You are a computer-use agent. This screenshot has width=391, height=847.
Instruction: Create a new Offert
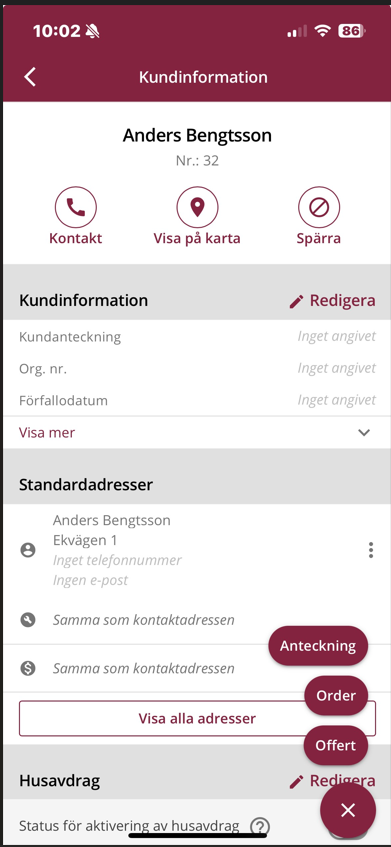click(335, 745)
